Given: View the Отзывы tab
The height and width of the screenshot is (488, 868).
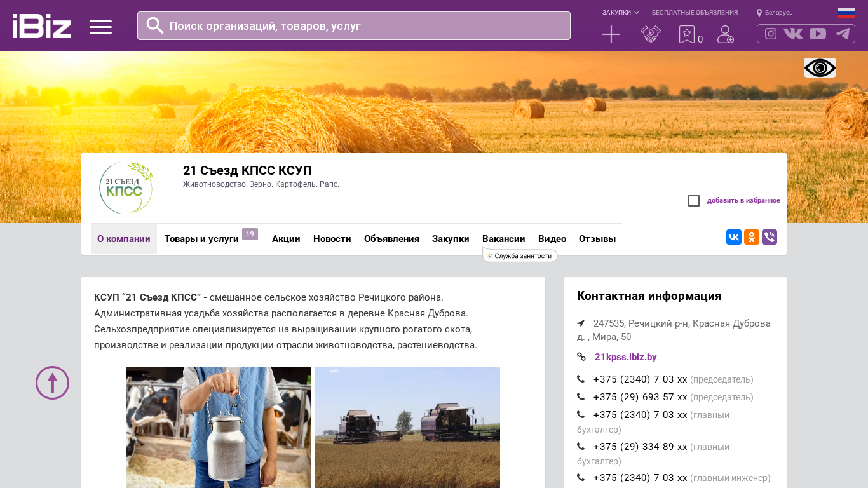Looking at the screenshot, I should click(597, 239).
